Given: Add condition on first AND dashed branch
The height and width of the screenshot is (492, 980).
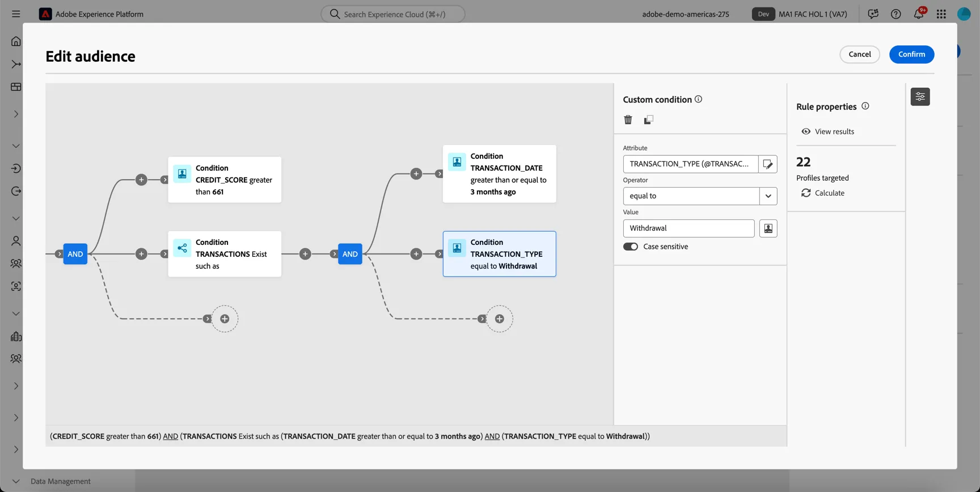Looking at the screenshot, I should [x=225, y=319].
